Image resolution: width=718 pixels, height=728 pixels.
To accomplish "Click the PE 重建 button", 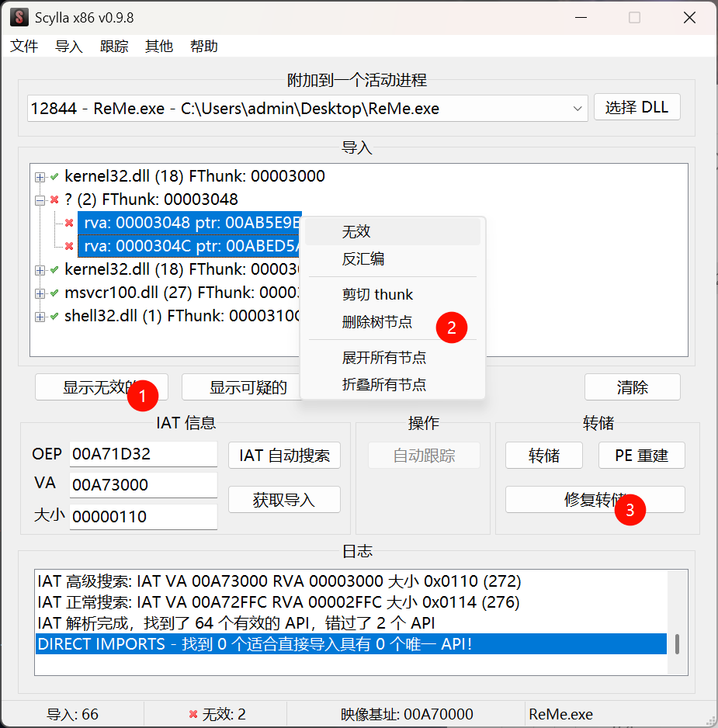I will 641,456.
